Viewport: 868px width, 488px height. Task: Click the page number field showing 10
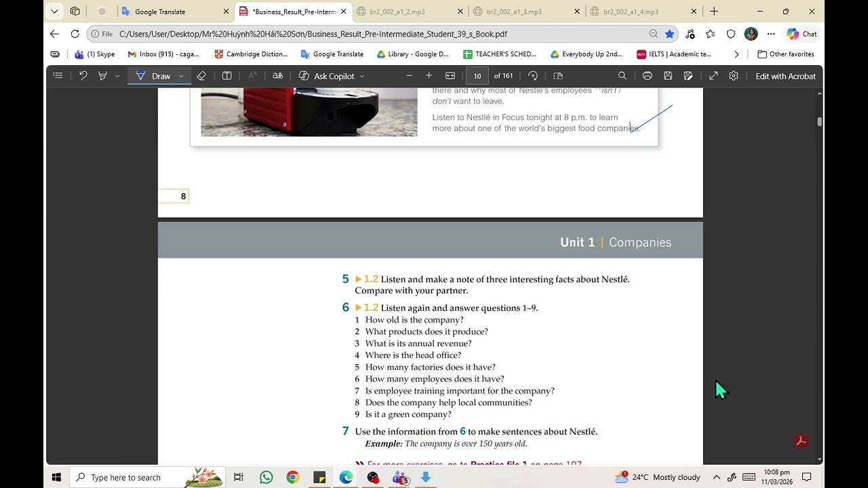tap(477, 76)
